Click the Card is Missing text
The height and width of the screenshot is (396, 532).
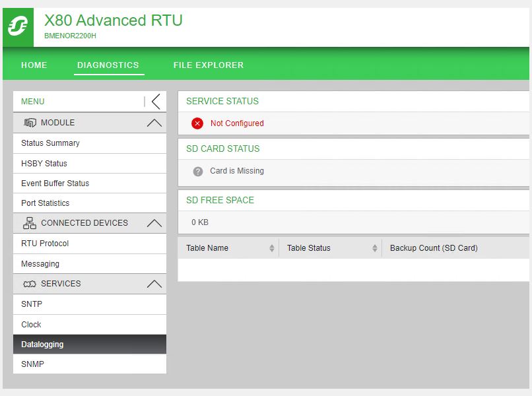click(237, 171)
